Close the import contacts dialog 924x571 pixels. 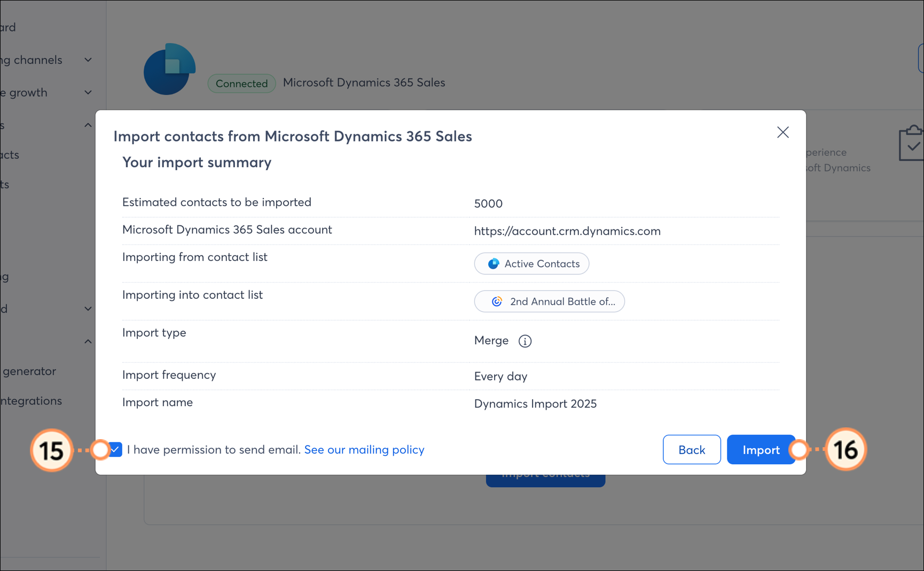pos(783,132)
